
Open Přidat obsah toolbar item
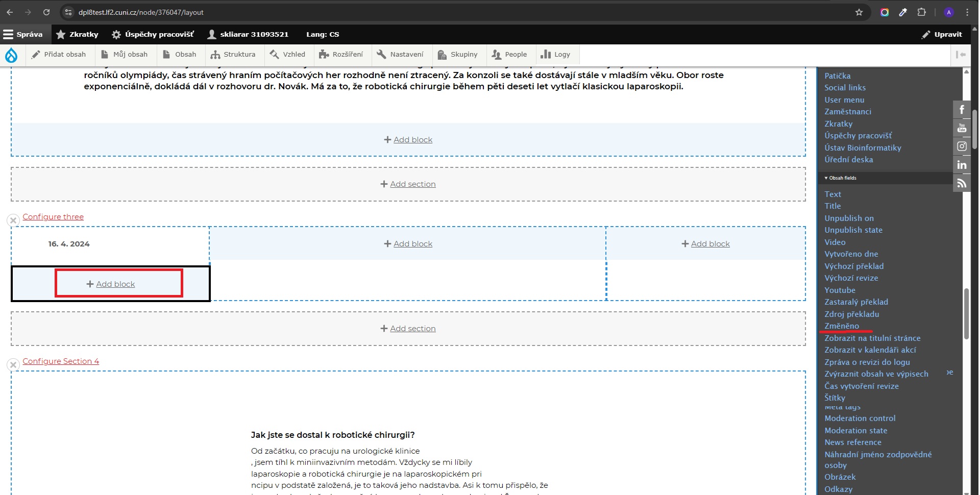[59, 55]
